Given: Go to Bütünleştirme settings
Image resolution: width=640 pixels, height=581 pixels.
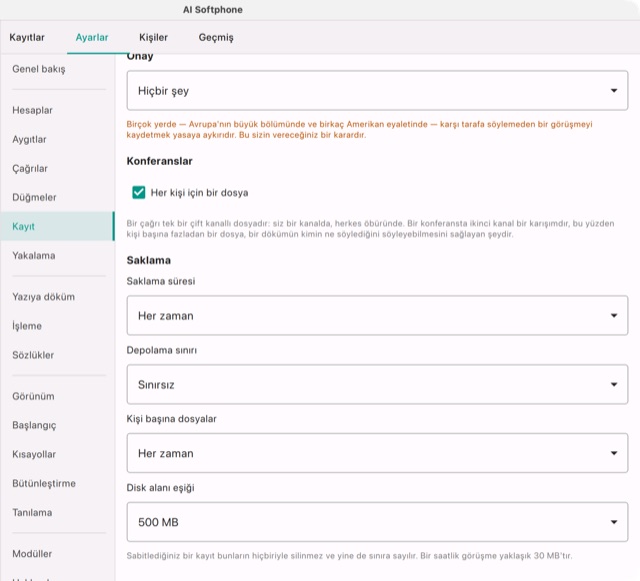Looking at the screenshot, I should pos(57,483).
